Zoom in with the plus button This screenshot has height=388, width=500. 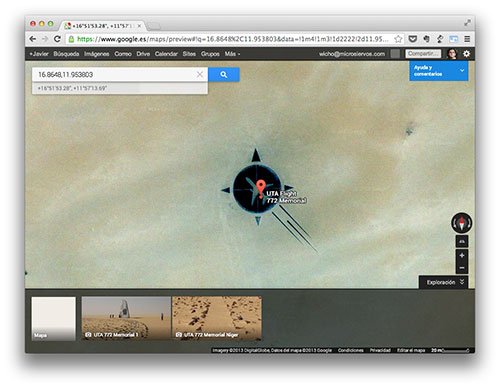pos(462,256)
